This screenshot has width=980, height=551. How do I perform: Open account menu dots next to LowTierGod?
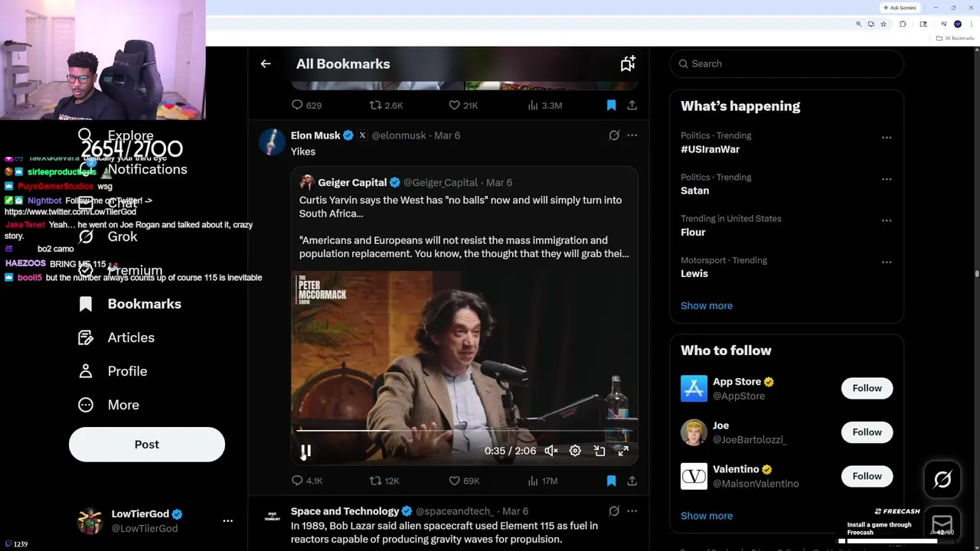pos(227,520)
